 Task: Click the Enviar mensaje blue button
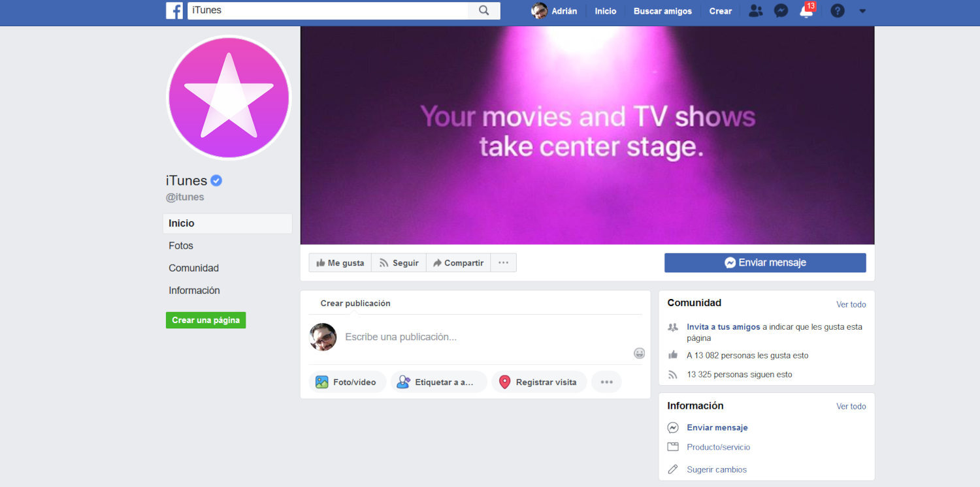pyautogui.click(x=765, y=262)
